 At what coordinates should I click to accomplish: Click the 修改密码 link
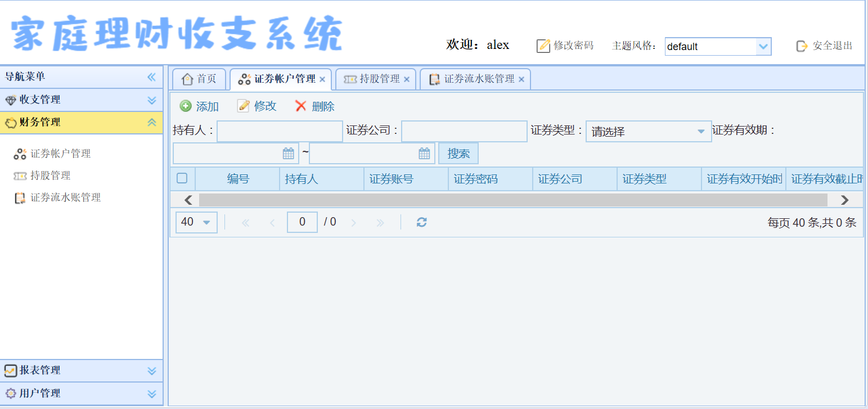pyautogui.click(x=565, y=46)
